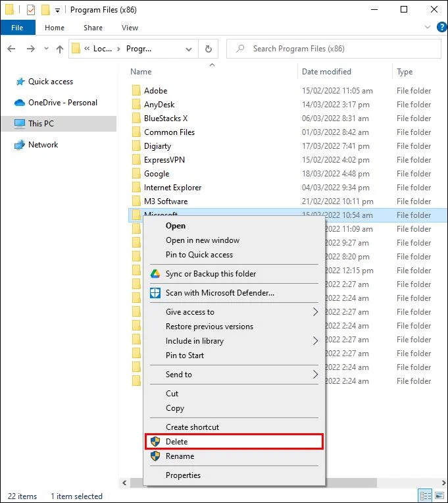Click the Google folder icon

click(x=136, y=173)
